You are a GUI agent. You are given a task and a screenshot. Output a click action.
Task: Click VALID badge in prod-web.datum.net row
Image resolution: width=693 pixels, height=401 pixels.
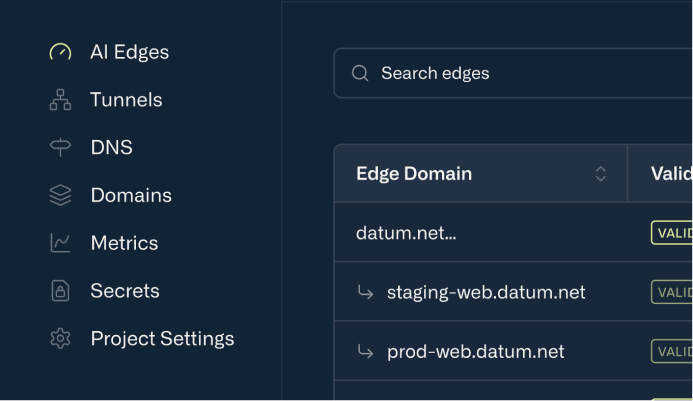tap(672, 351)
